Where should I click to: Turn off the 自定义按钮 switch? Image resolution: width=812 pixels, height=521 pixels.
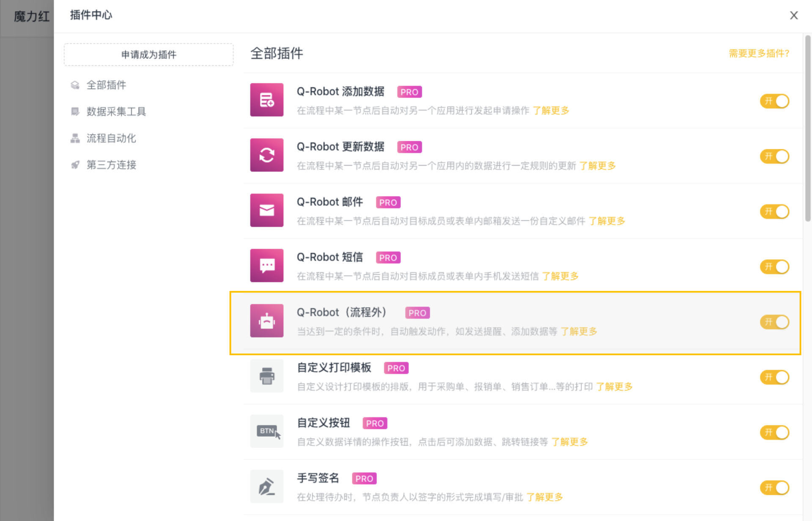click(x=774, y=433)
